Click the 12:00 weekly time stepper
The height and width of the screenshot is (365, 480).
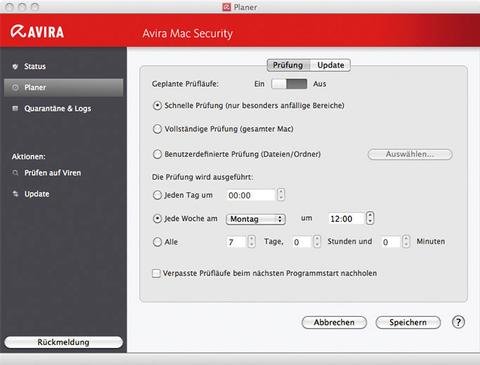(370, 218)
